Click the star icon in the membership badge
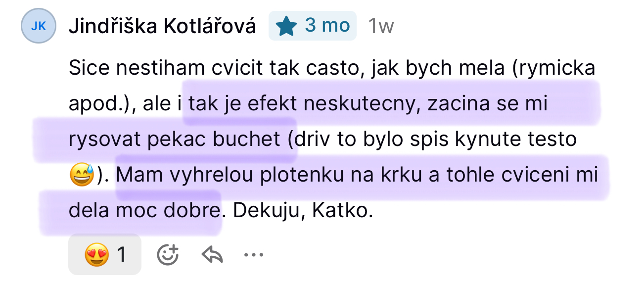644x283 pixels. [286, 26]
